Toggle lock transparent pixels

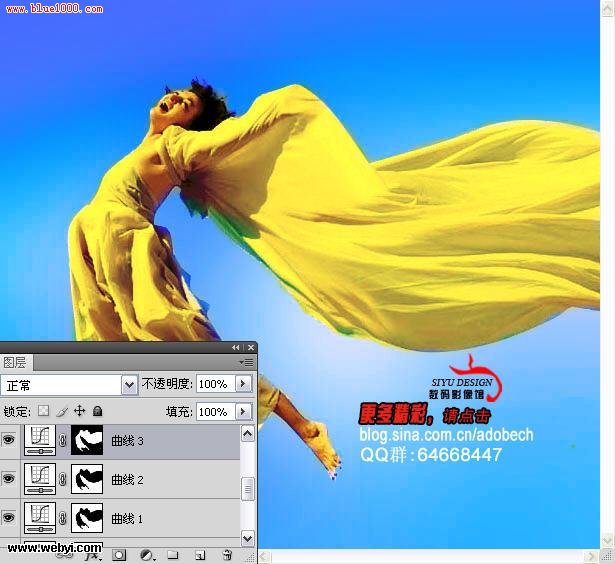(43, 411)
